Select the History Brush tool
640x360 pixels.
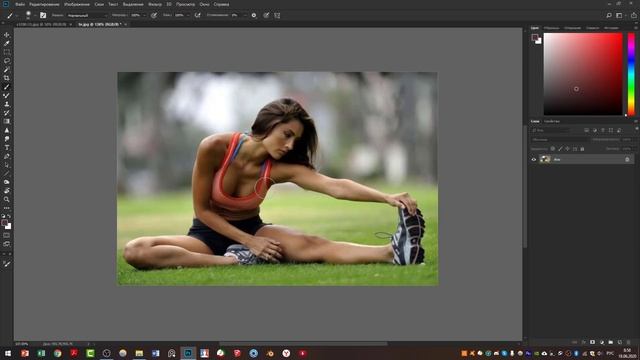point(7,113)
